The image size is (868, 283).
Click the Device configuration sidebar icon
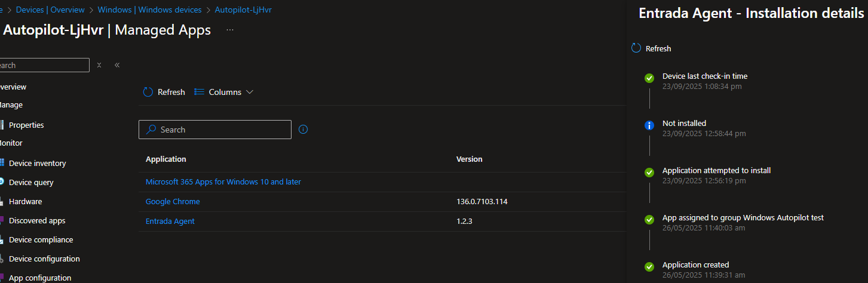tap(2, 259)
